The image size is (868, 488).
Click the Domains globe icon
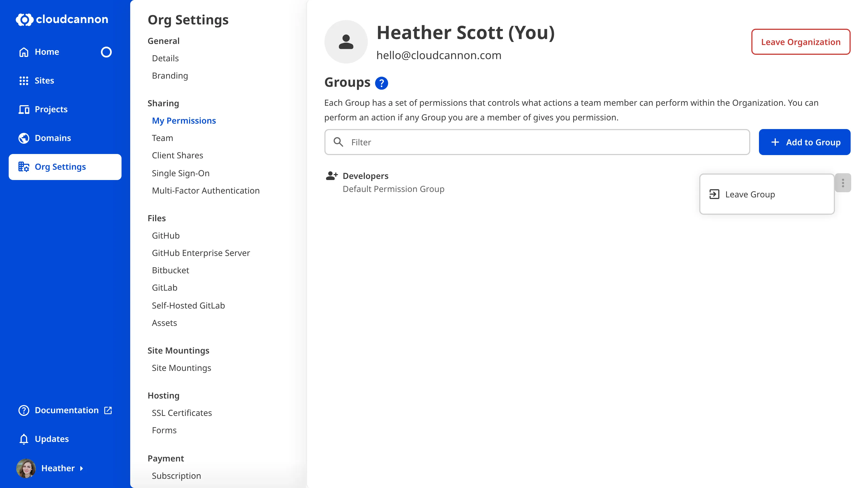(24, 138)
